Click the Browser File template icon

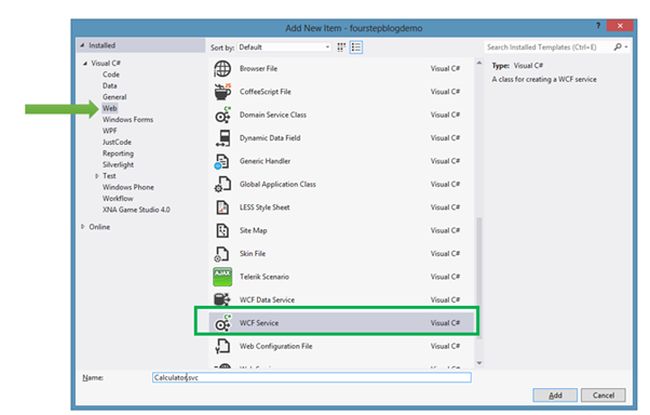pos(223,69)
